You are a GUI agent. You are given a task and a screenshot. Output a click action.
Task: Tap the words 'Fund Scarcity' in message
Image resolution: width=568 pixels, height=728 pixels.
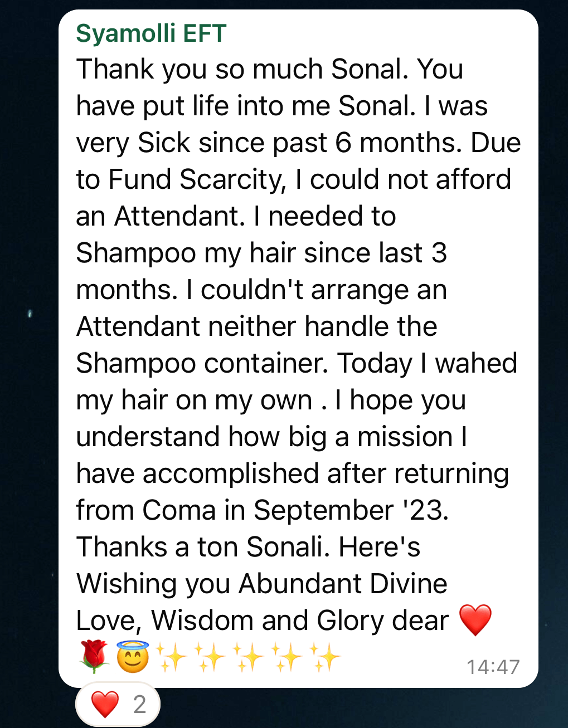pos(196,179)
